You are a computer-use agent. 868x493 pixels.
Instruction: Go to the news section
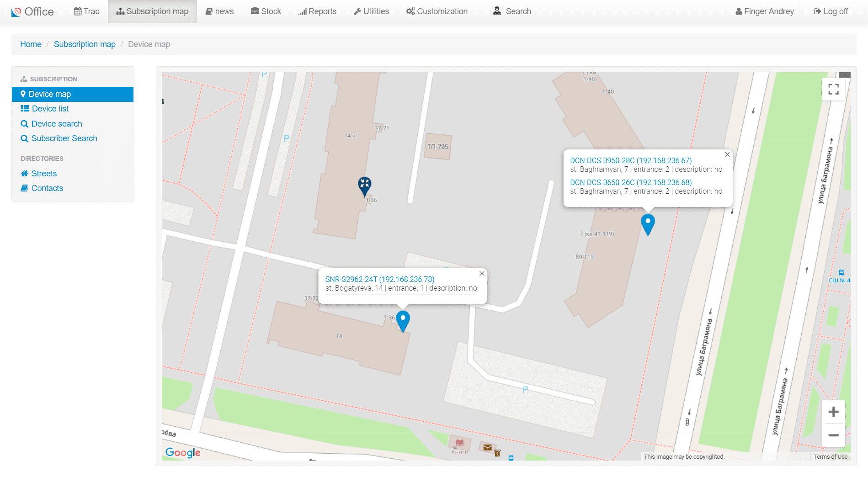click(x=219, y=11)
